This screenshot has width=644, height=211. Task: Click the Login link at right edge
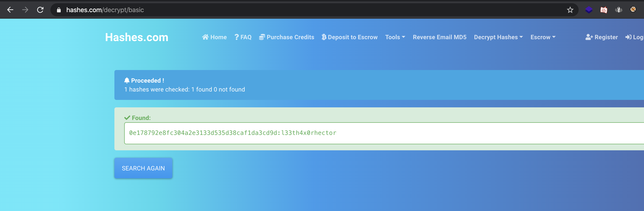[634, 37]
